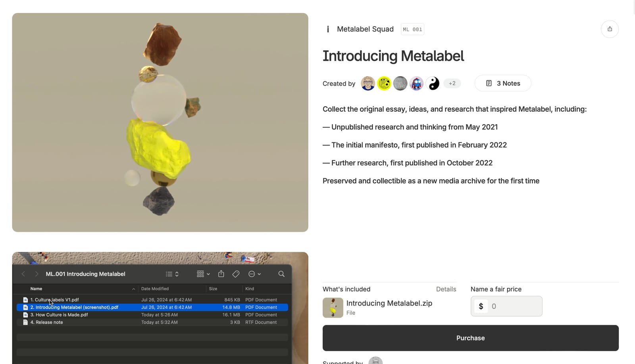
Task: Click the PDF icon beside Culture labels V1.pdf
Action: pyautogui.click(x=25, y=300)
